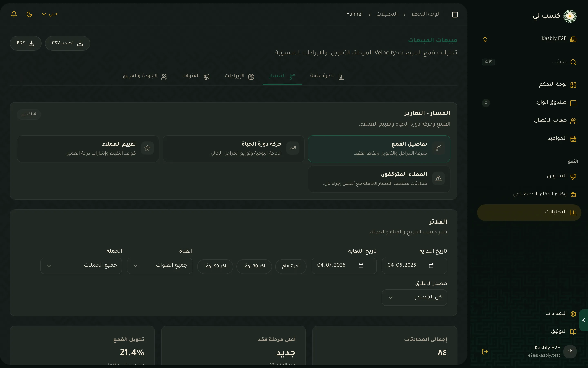The height and width of the screenshot is (368, 588).
Task: Open كل المصادر close source dropdown
Action: pos(414,298)
